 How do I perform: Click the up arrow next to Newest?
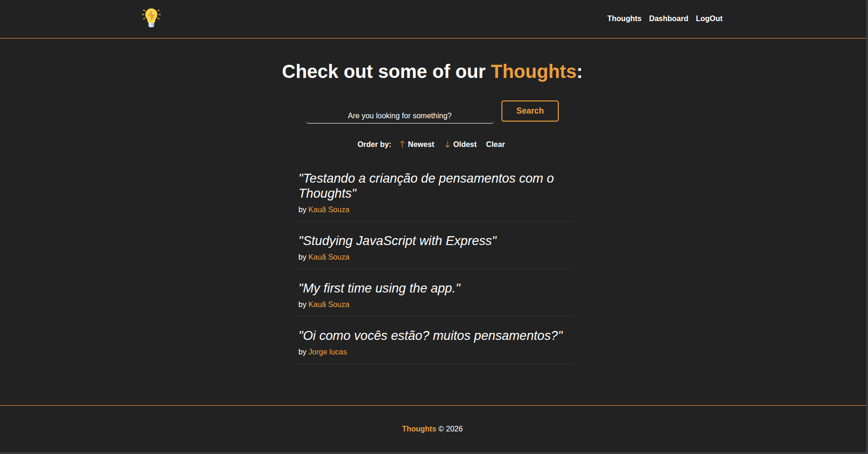click(x=402, y=144)
